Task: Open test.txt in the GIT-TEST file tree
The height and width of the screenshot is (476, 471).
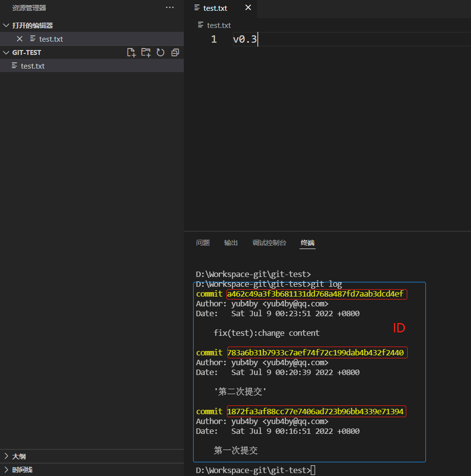Action: click(92, 66)
